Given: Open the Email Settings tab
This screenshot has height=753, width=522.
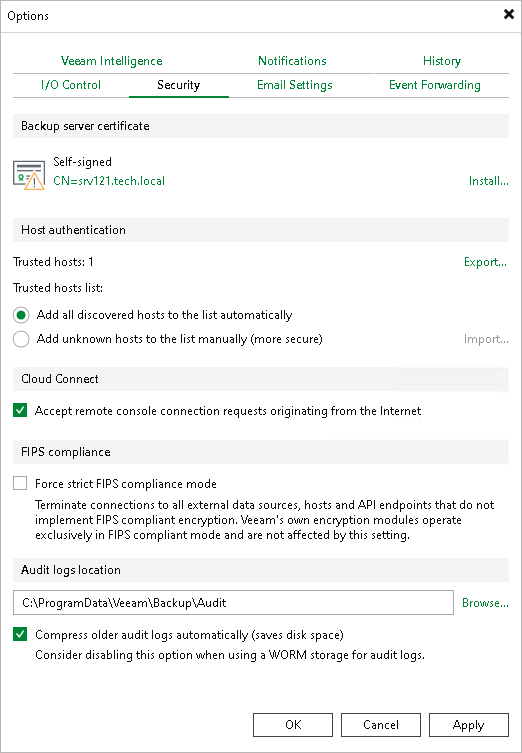Looking at the screenshot, I should (295, 85).
